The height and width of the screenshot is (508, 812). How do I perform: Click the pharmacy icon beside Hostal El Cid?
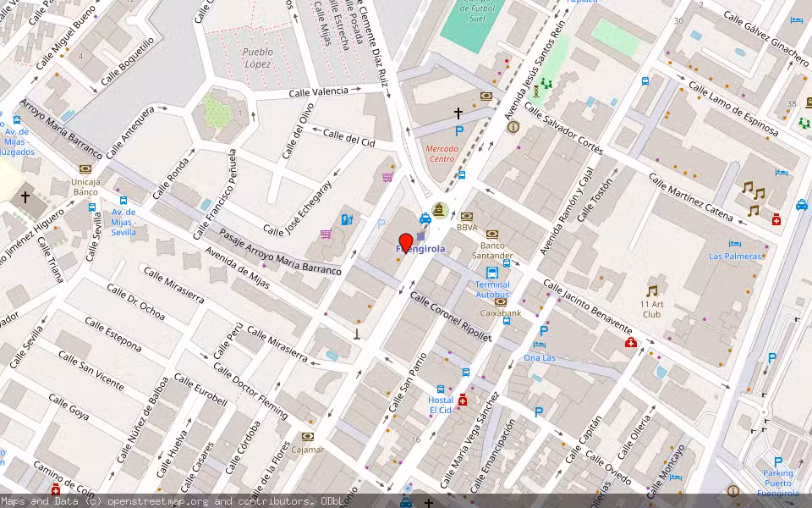pos(463,400)
